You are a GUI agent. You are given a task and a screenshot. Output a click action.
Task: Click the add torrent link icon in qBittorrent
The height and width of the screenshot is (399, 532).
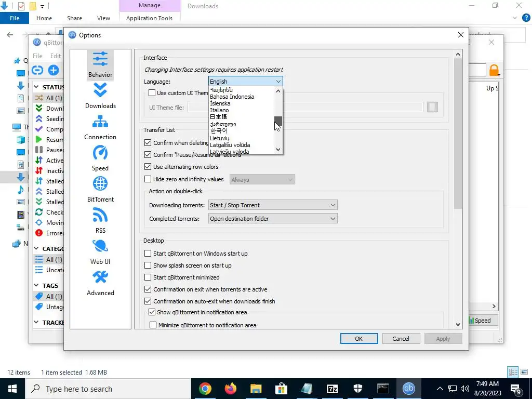pos(37,70)
